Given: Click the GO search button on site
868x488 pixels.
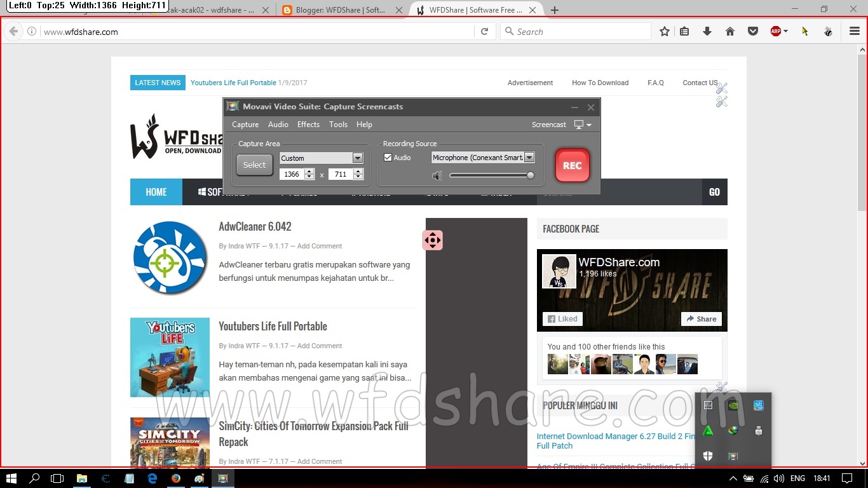Looking at the screenshot, I should [x=714, y=192].
